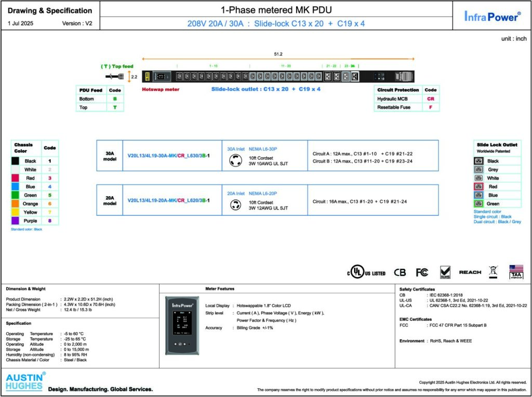The height and width of the screenshot is (397, 532).
Task: Click the Red chassis color swatch
Action: click(15, 178)
